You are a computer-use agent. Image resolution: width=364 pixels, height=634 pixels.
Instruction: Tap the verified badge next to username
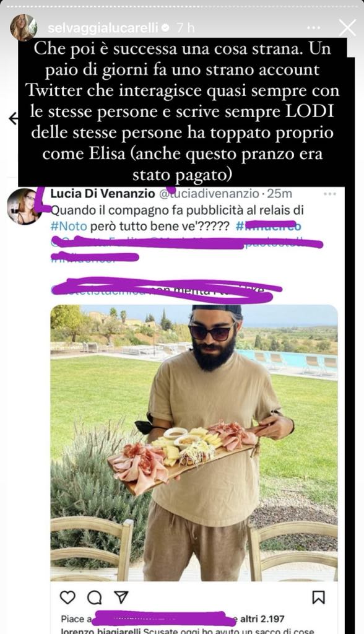coord(165,28)
